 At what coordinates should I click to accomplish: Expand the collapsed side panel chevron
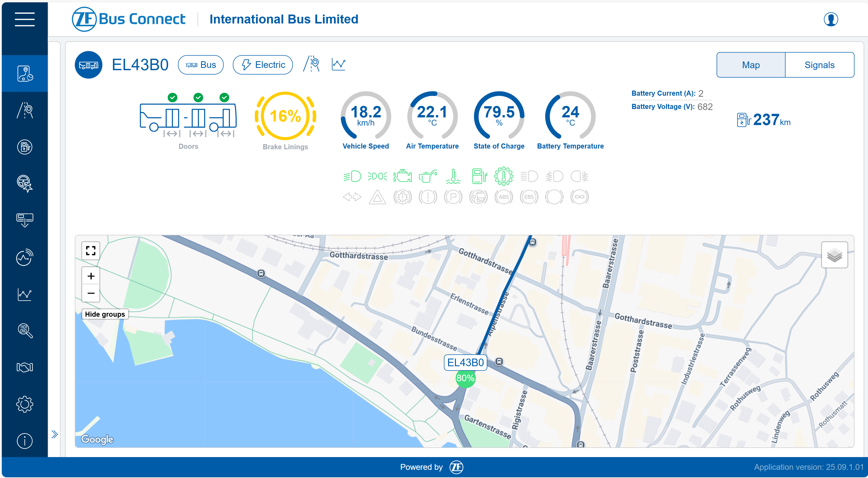tap(55, 434)
